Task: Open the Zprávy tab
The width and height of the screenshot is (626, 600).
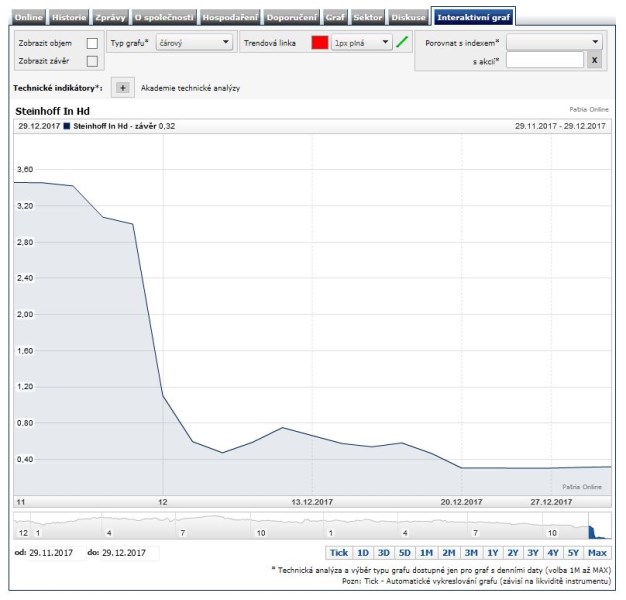Action: [x=110, y=17]
